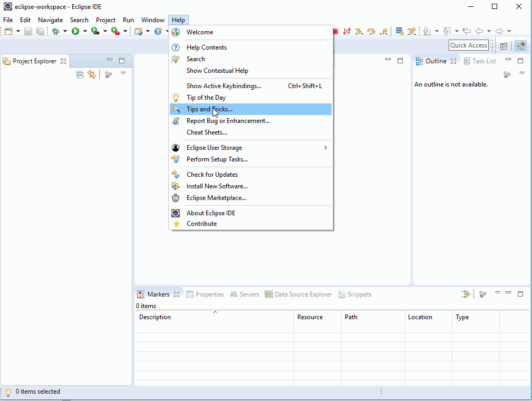The image size is (532, 401).
Task: Click the Debug bug icon
Action: tap(56, 31)
